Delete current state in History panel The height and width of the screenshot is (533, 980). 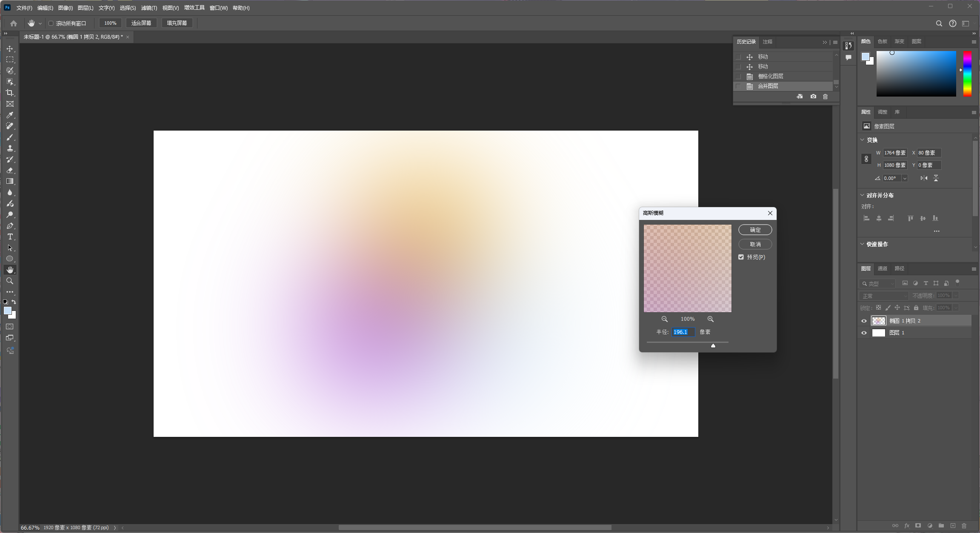click(x=826, y=97)
